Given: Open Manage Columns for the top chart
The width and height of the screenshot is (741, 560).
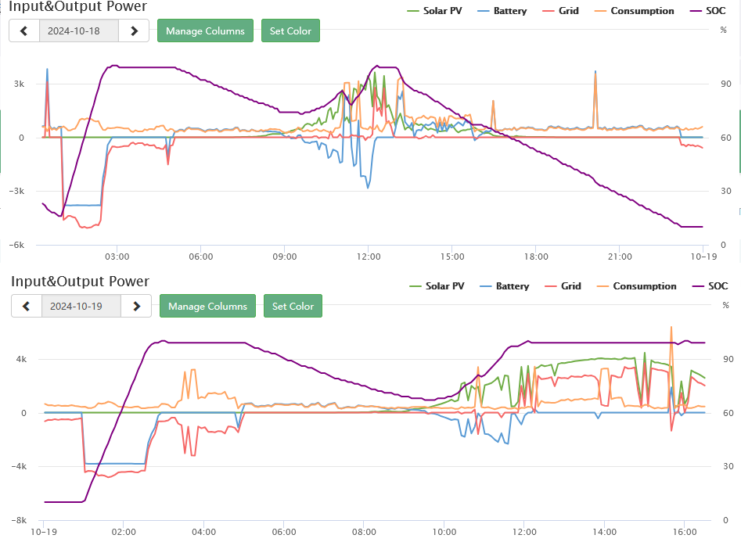Looking at the screenshot, I should tap(205, 31).
